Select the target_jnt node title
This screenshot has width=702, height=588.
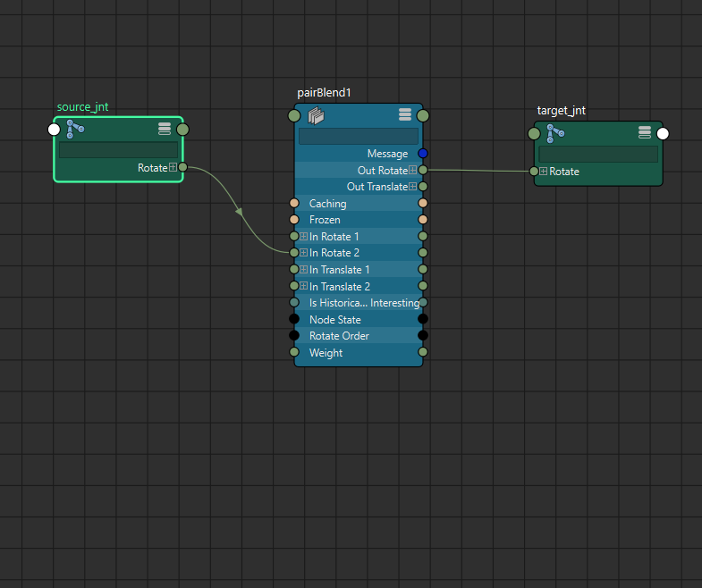(561, 111)
